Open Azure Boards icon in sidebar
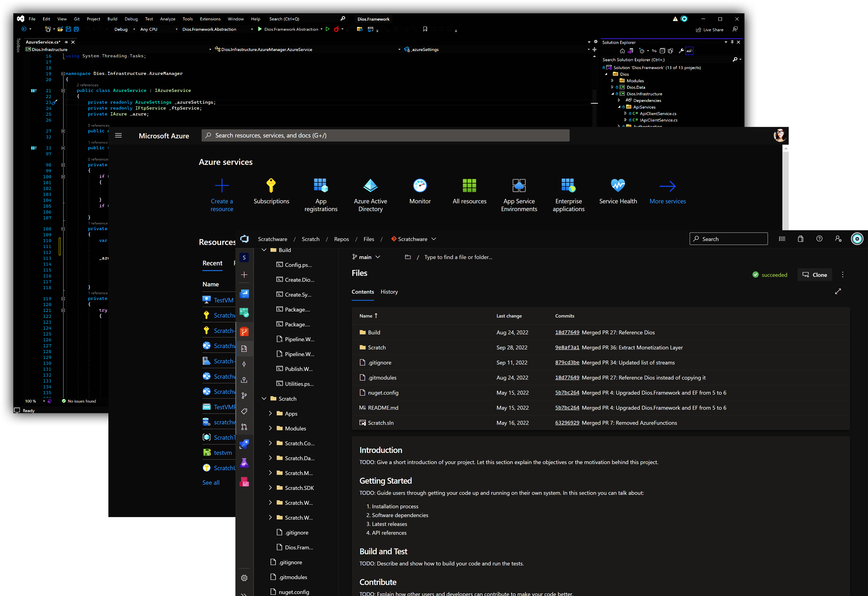This screenshot has height=596, width=868. pos(244,313)
